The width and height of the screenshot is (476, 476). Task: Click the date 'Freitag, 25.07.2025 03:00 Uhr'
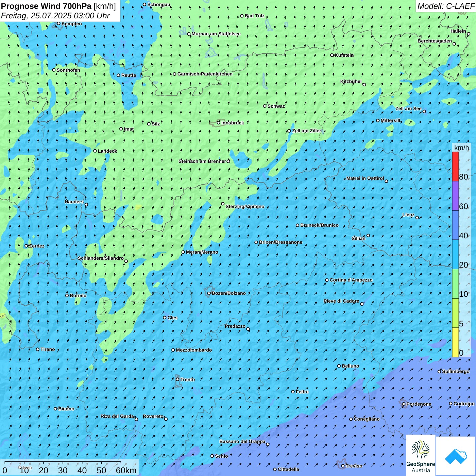pos(55,16)
